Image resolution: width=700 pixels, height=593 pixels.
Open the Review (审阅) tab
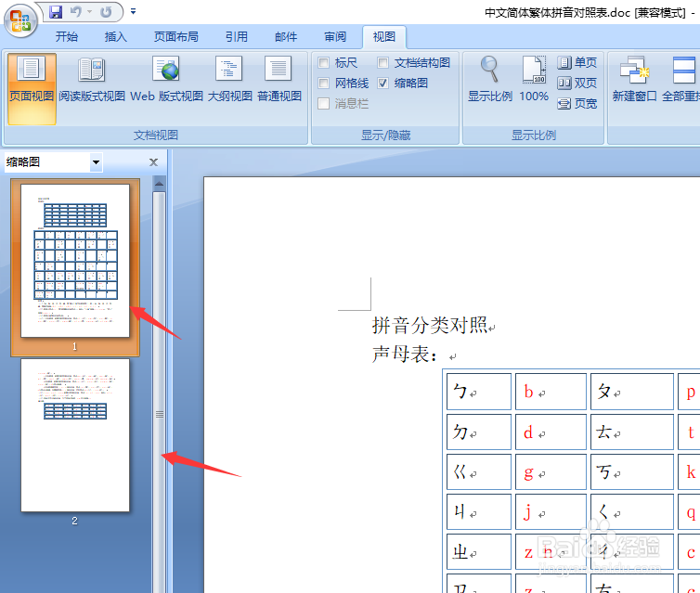tap(335, 36)
